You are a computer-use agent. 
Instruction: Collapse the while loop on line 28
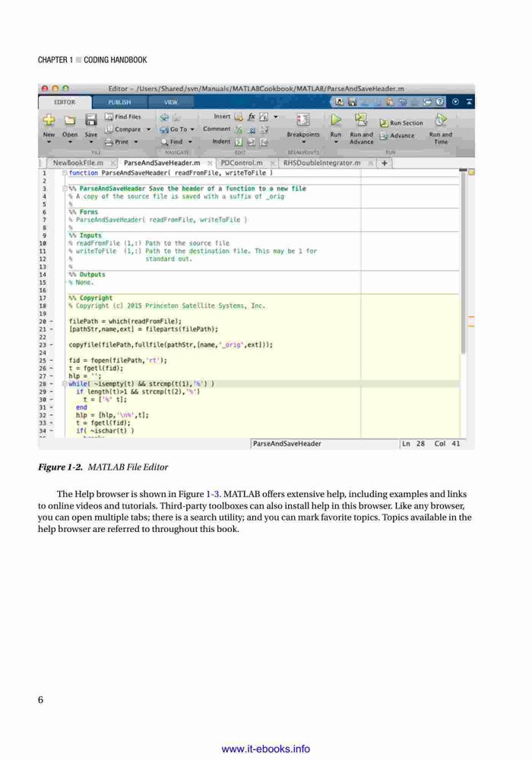[65, 384]
